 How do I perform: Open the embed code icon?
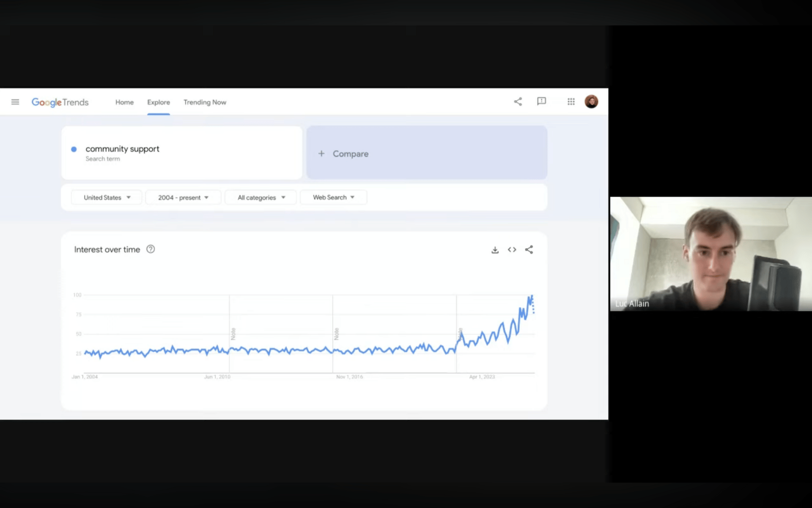512,250
